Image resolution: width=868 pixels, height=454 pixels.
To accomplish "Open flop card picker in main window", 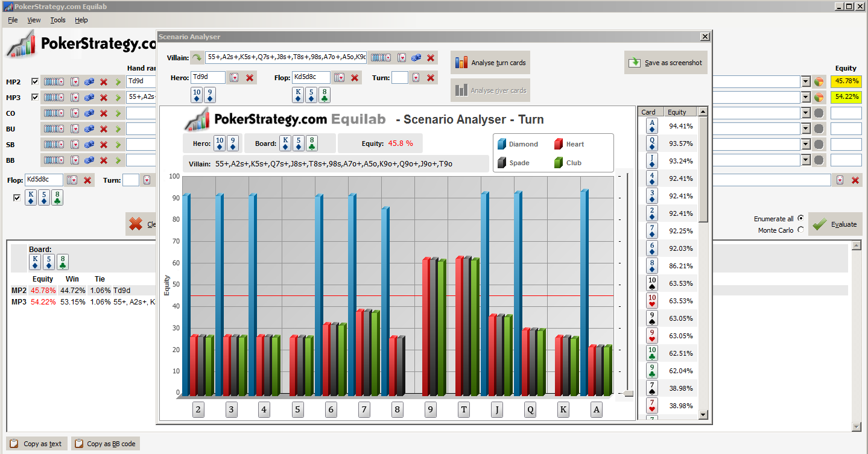I will click(72, 180).
